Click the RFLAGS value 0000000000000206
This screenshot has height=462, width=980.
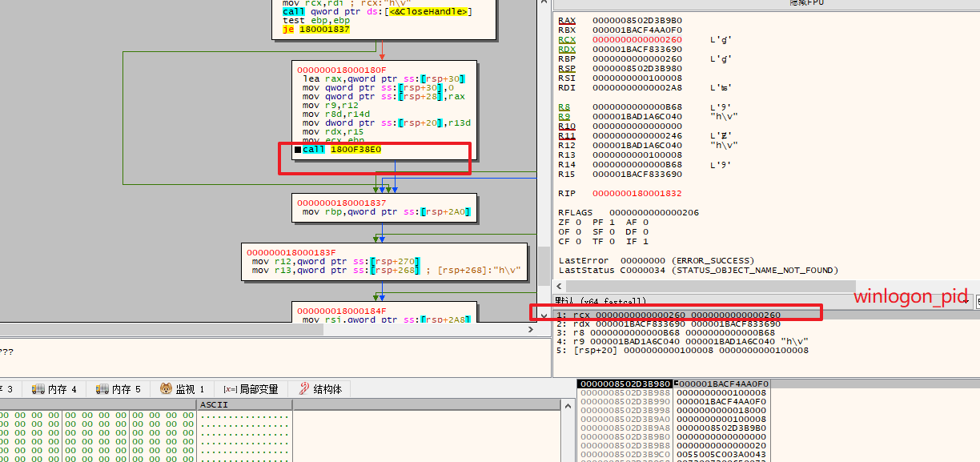654,212
